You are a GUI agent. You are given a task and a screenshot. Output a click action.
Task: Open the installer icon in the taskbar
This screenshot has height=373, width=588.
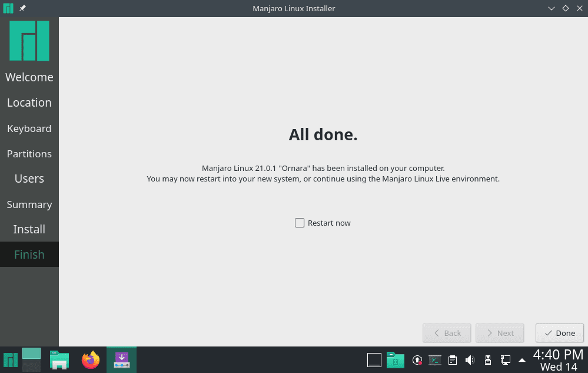pos(121,359)
